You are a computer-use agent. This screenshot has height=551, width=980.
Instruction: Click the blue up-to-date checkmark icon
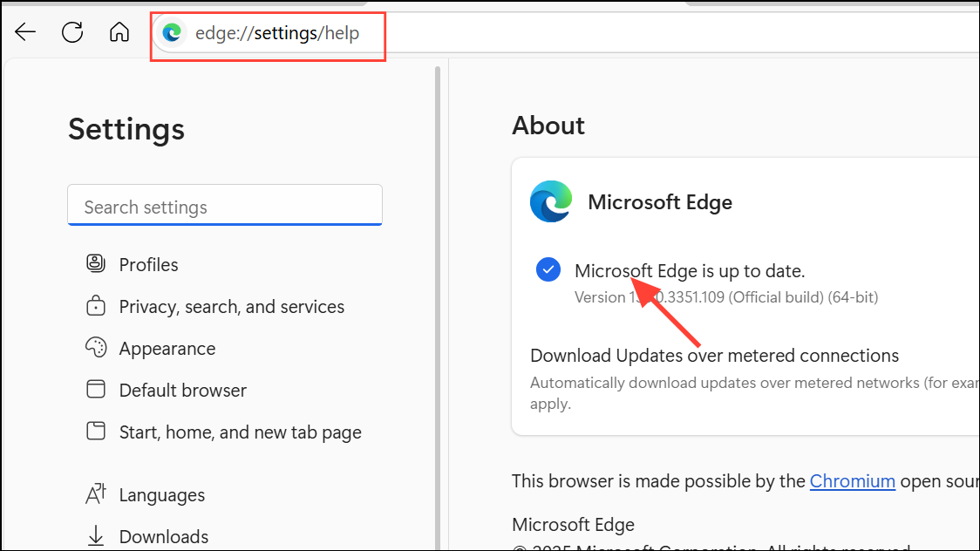pos(548,269)
